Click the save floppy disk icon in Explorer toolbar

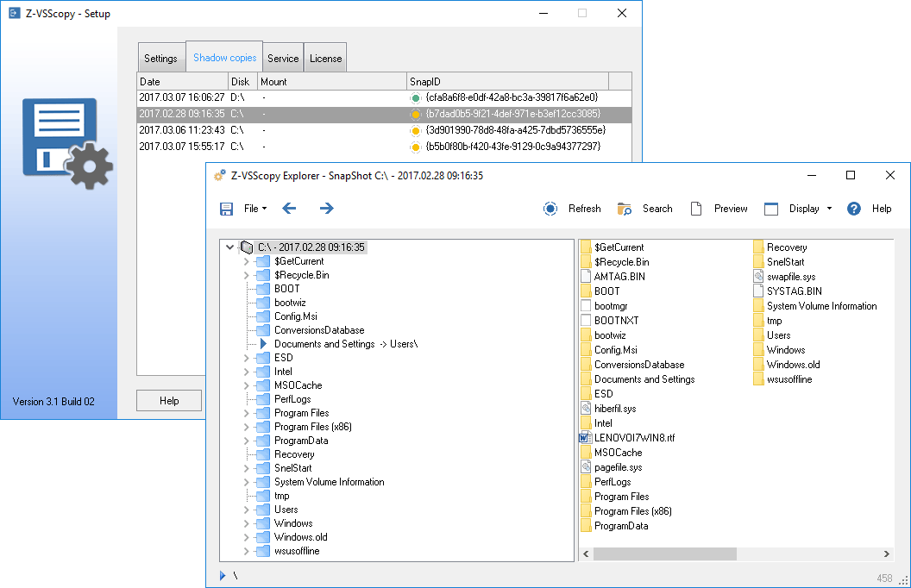pyautogui.click(x=227, y=209)
